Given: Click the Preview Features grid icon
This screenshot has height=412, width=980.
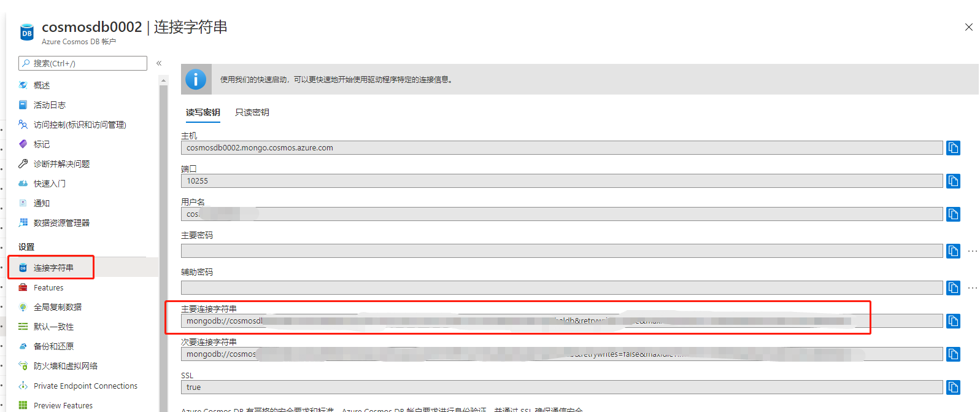Looking at the screenshot, I should 23,405.
